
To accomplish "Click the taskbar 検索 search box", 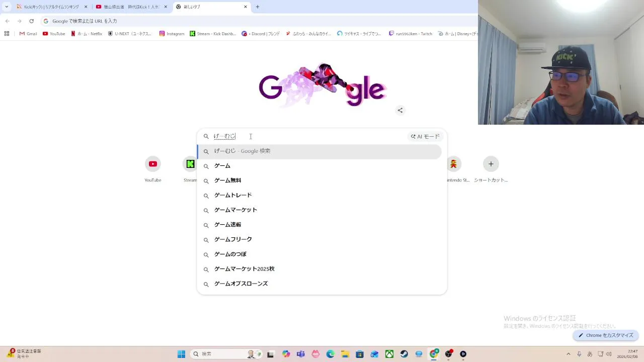I will (225, 354).
